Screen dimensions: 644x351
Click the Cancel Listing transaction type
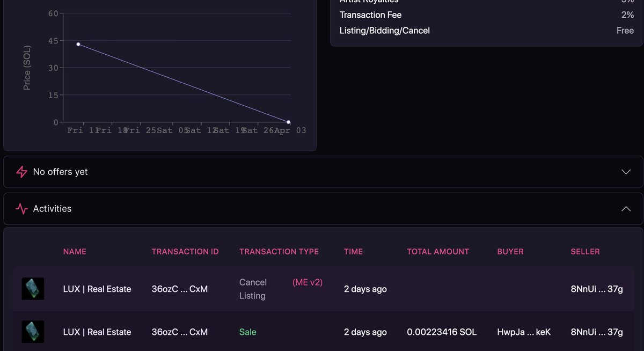[x=253, y=289]
